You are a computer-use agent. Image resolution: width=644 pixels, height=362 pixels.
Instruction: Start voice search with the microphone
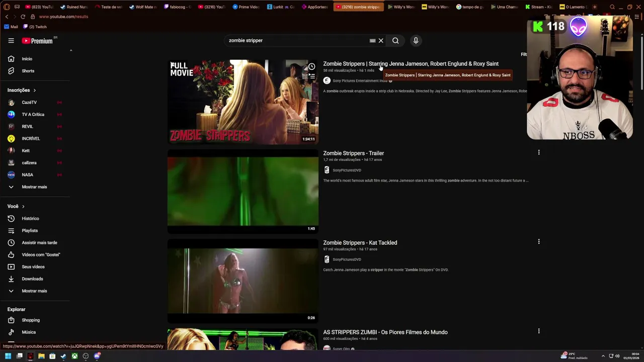416,41
